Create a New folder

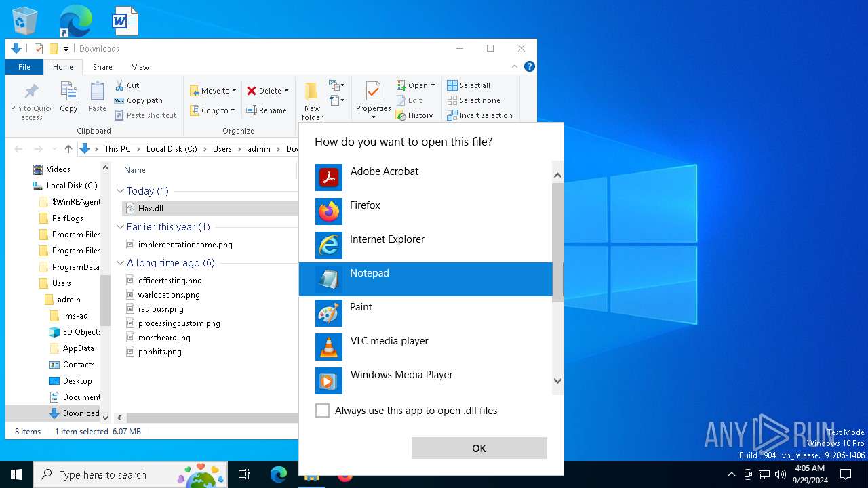click(x=312, y=101)
